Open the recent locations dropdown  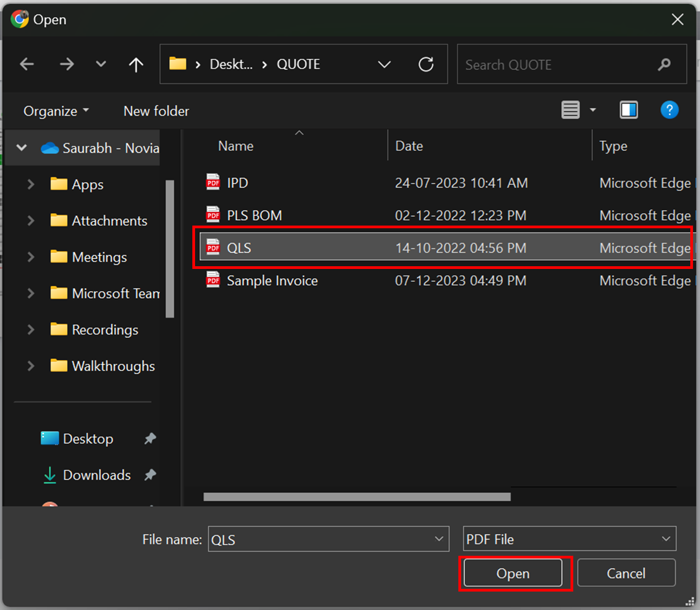click(101, 65)
